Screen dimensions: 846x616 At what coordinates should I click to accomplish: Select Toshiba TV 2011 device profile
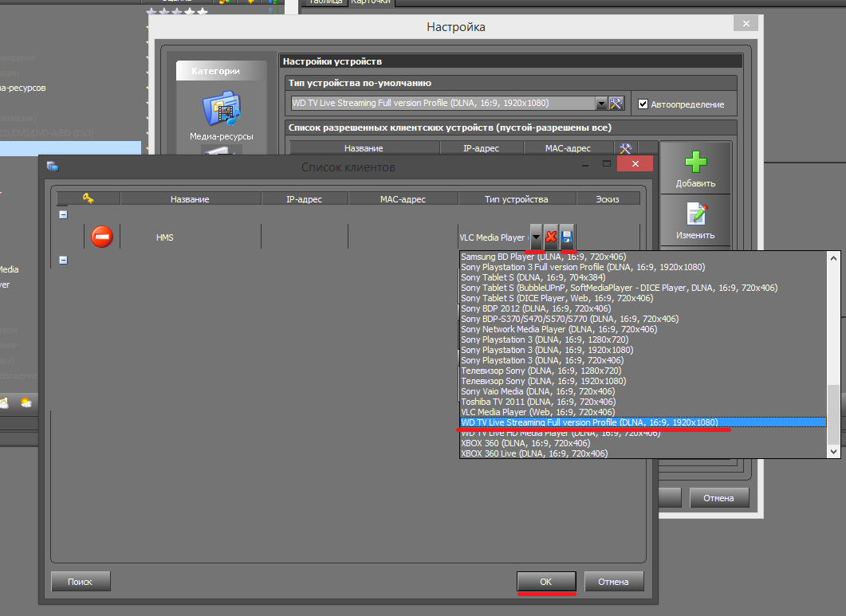click(537, 402)
